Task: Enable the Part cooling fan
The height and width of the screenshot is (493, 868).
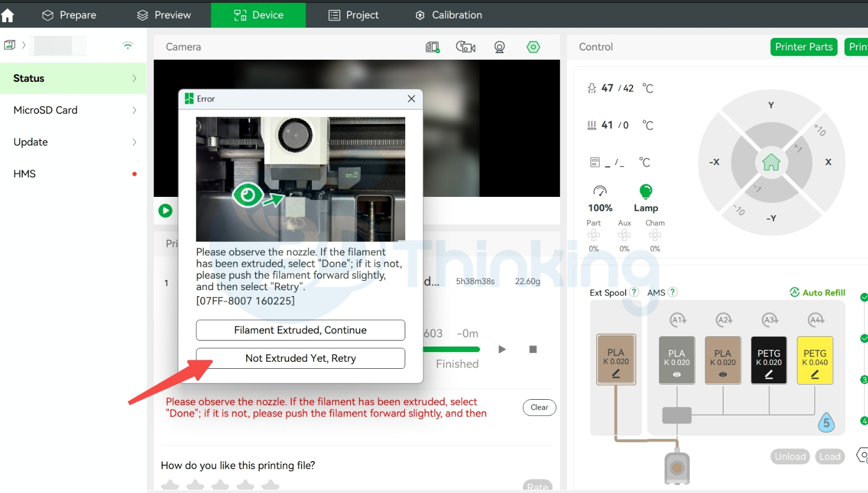Action: pos(593,235)
